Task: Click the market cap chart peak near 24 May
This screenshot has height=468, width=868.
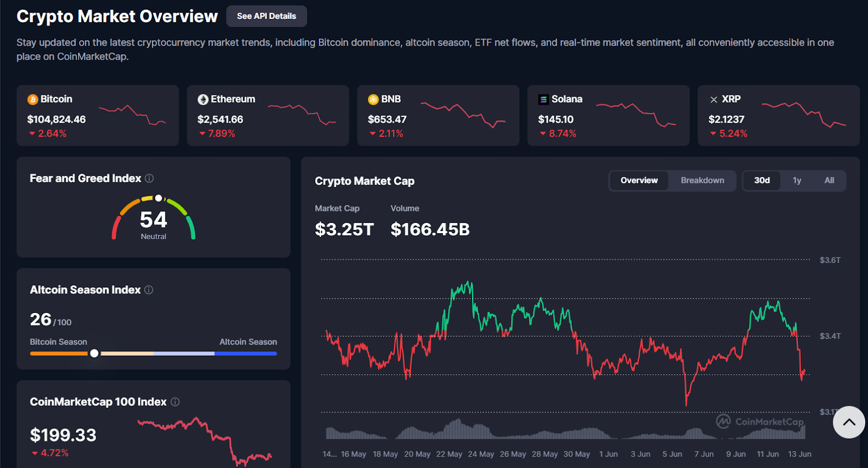Action: (469, 283)
